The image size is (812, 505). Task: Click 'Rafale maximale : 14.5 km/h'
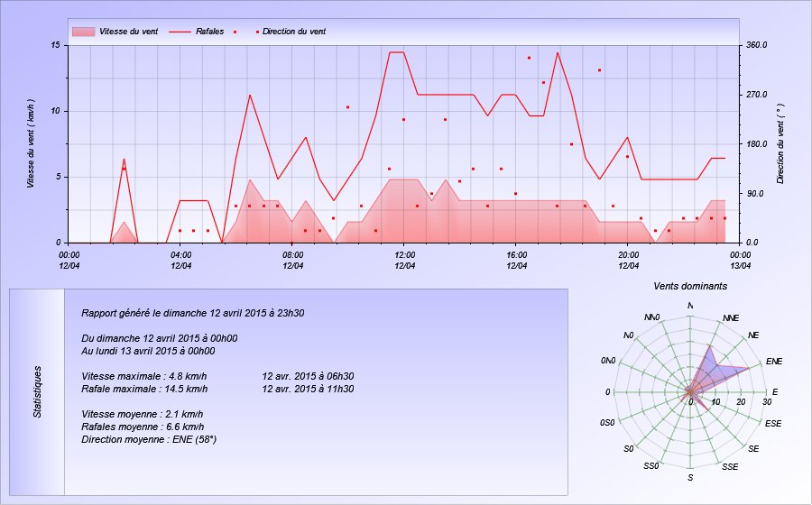(x=144, y=389)
